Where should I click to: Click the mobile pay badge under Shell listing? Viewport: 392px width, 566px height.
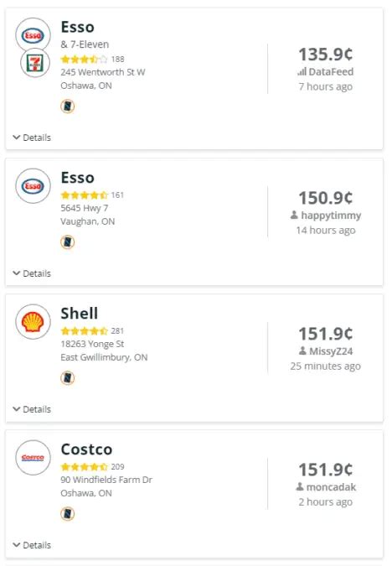pyautogui.click(x=68, y=378)
